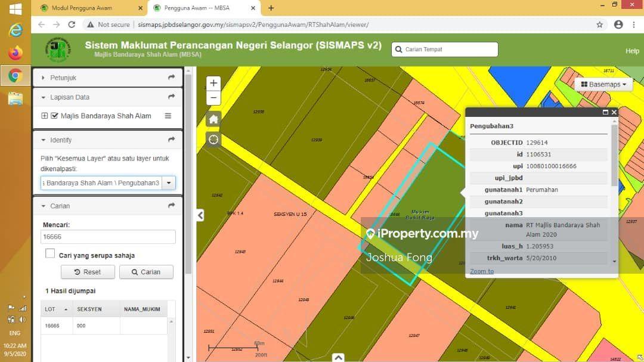Open the Help menu
This screenshot has height=362, width=644.
[x=632, y=51]
